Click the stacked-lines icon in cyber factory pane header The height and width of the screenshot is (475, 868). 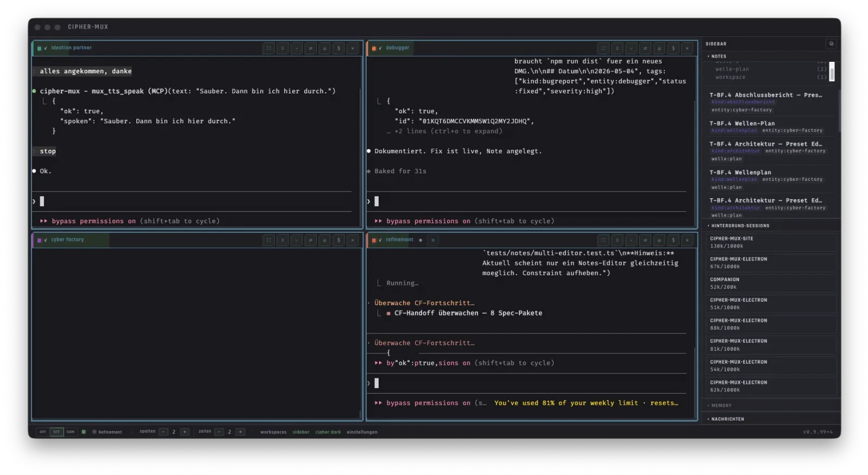click(x=325, y=240)
